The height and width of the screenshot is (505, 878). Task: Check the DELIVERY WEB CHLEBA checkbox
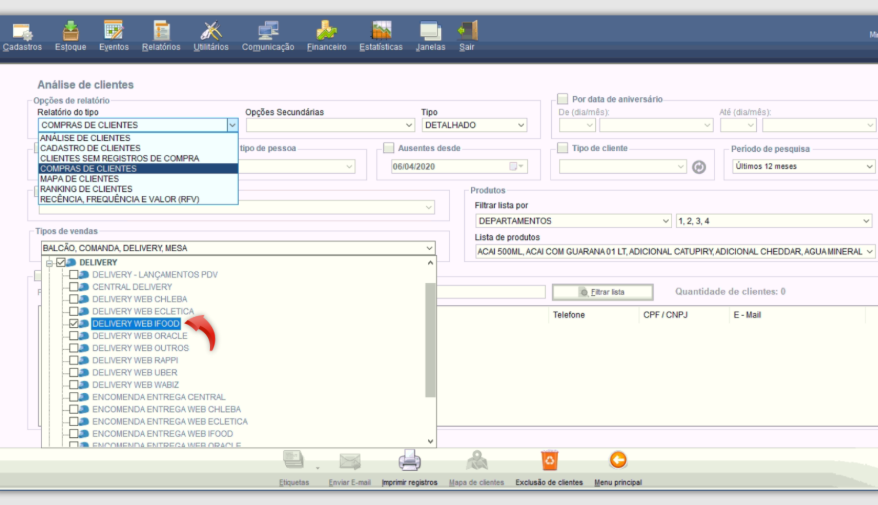[x=73, y=299]
